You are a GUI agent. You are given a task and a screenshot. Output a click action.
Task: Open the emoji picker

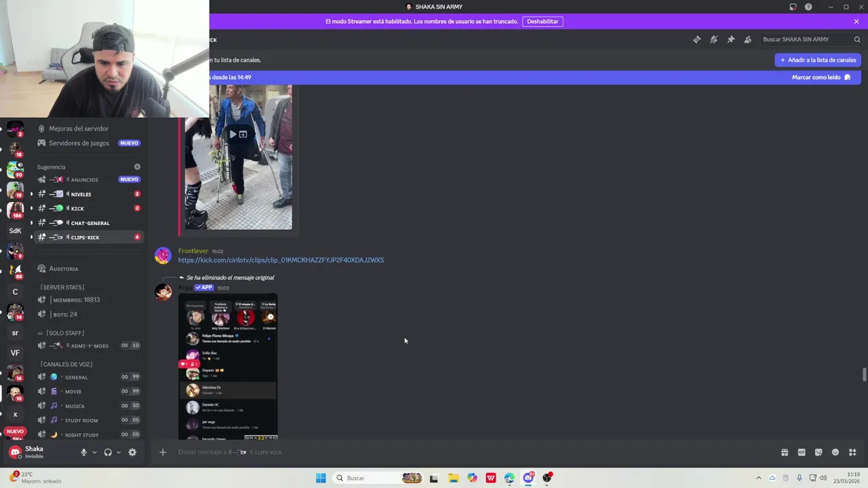coord(835,452)
